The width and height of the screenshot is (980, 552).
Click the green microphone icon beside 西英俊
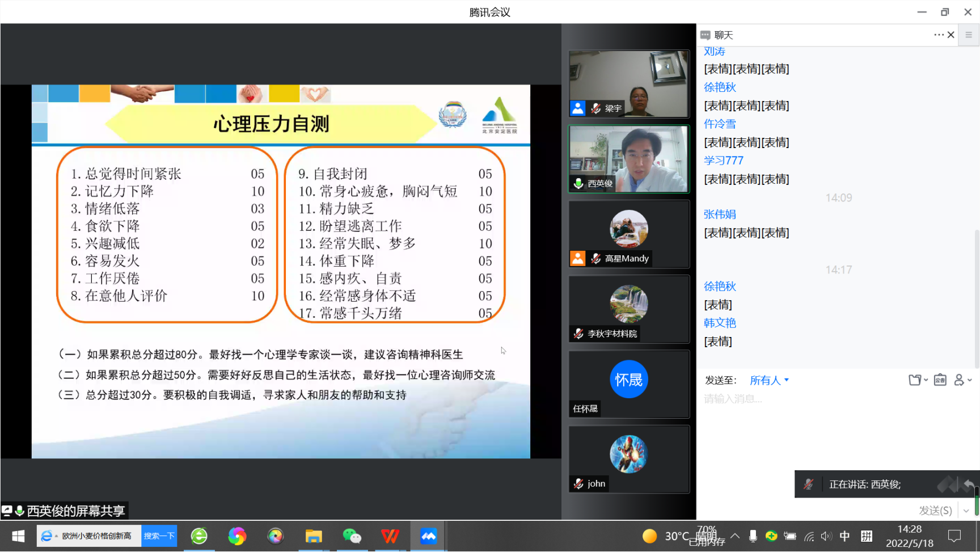[578, 183]
